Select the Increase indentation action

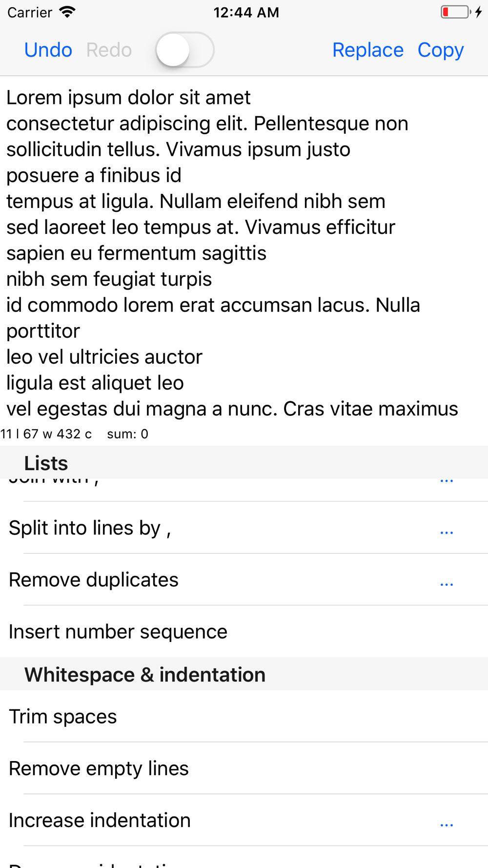(244, 820)
